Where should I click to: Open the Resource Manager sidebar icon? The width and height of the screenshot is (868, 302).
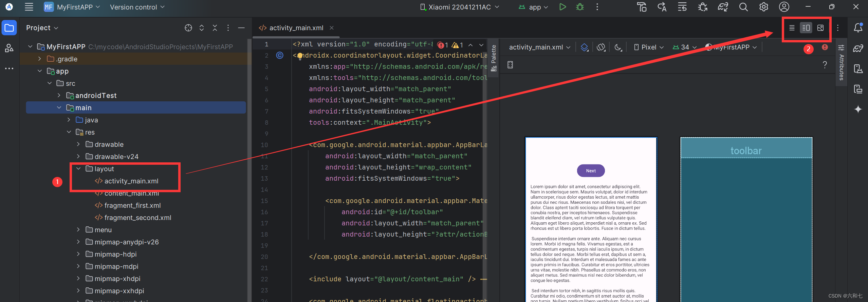pos(9,48)
